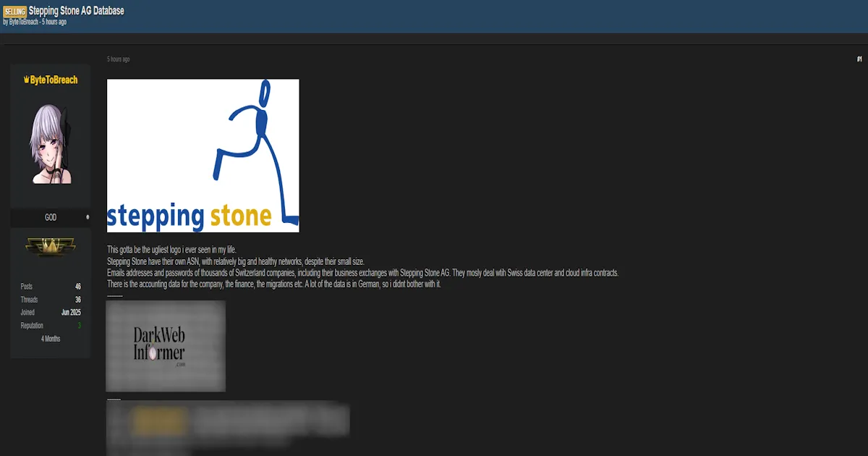This screenshot has width=868, height=456.
Task: Click the DarkWeb Informer logo image
Action: (165, 346)
